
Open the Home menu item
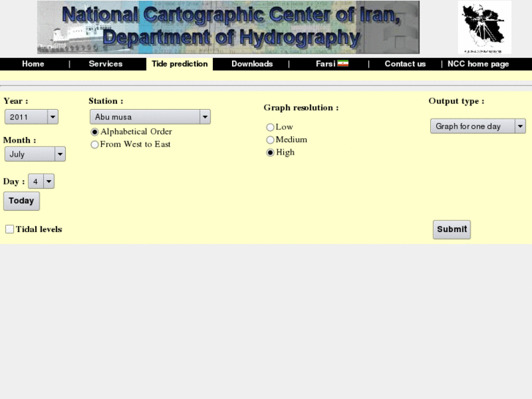pos(33,64)
